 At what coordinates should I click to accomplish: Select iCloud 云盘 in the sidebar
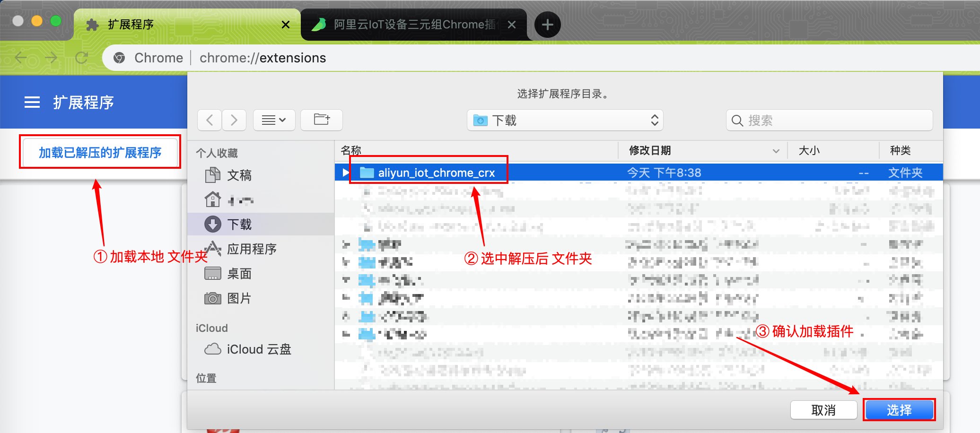(x=261, y=349)
